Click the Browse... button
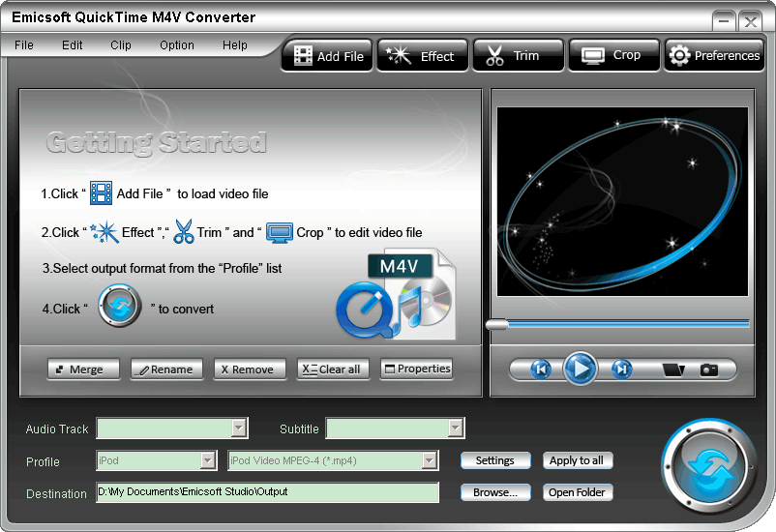The height and width of the screenshot is (532, 776). tap(495, 492)
